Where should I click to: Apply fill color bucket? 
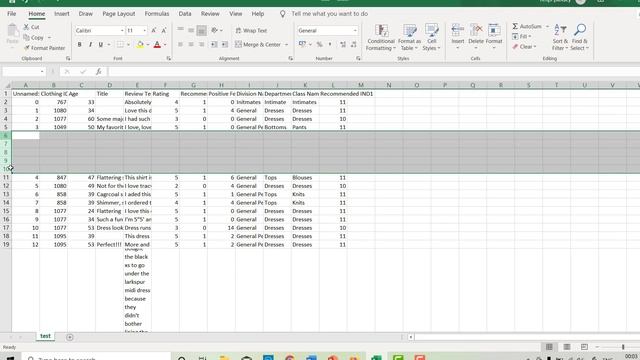click(140, 44)
